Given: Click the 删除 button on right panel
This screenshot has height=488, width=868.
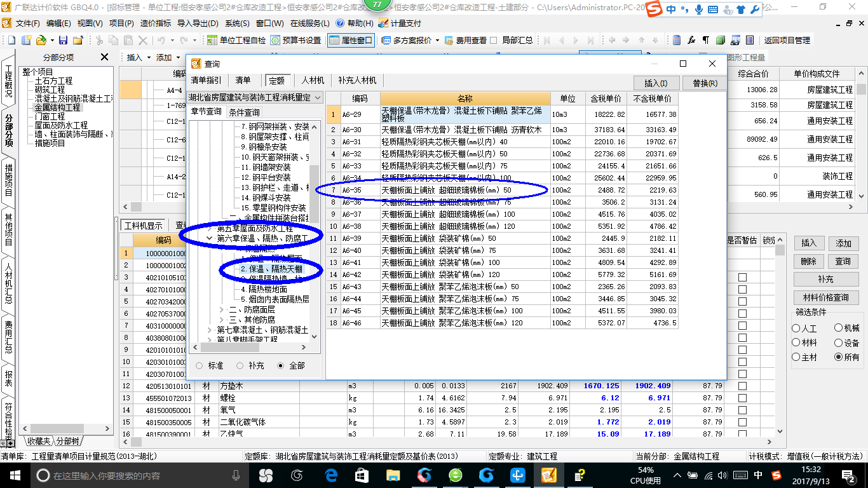Looking at the screenshot, I should (808, 261).
